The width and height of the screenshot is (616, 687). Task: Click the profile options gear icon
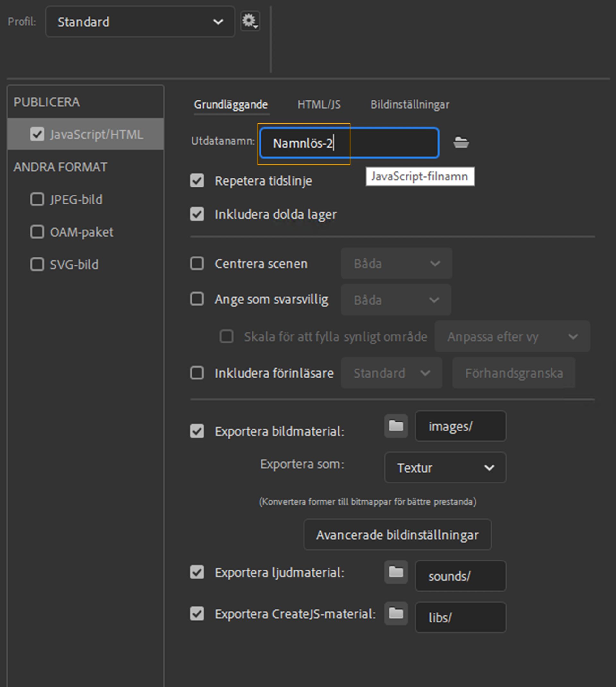tap(250, 21)
